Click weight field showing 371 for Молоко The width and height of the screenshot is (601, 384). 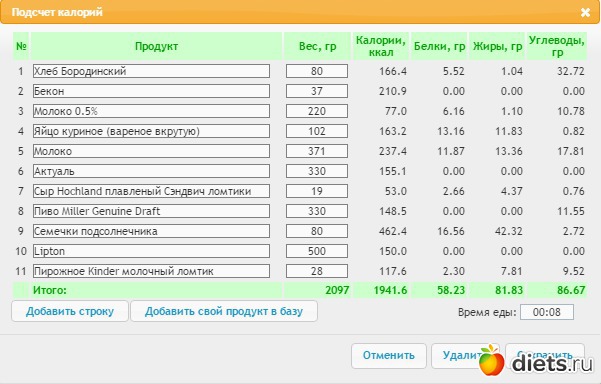pyautogui.click(x=317, y=151)
